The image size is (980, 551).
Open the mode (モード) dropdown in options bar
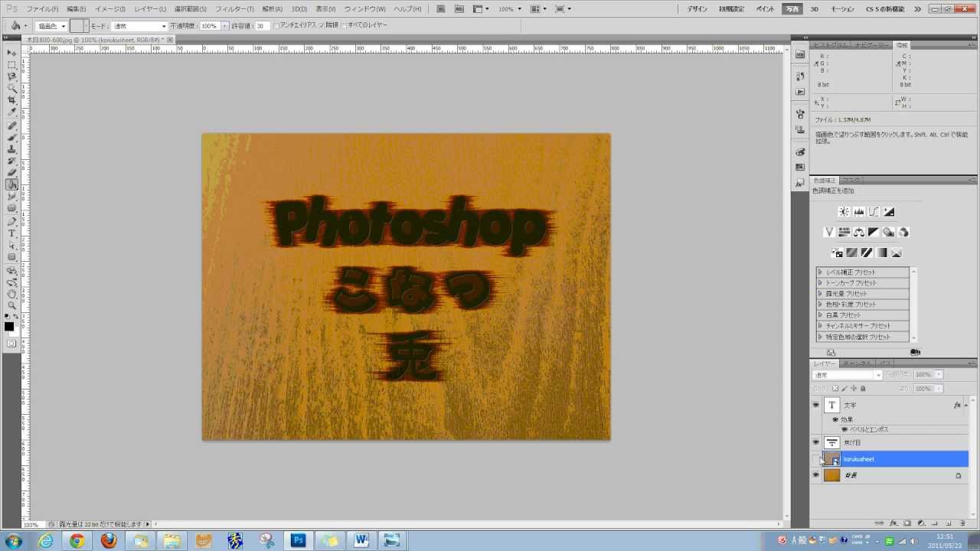(x=139, y=26)
